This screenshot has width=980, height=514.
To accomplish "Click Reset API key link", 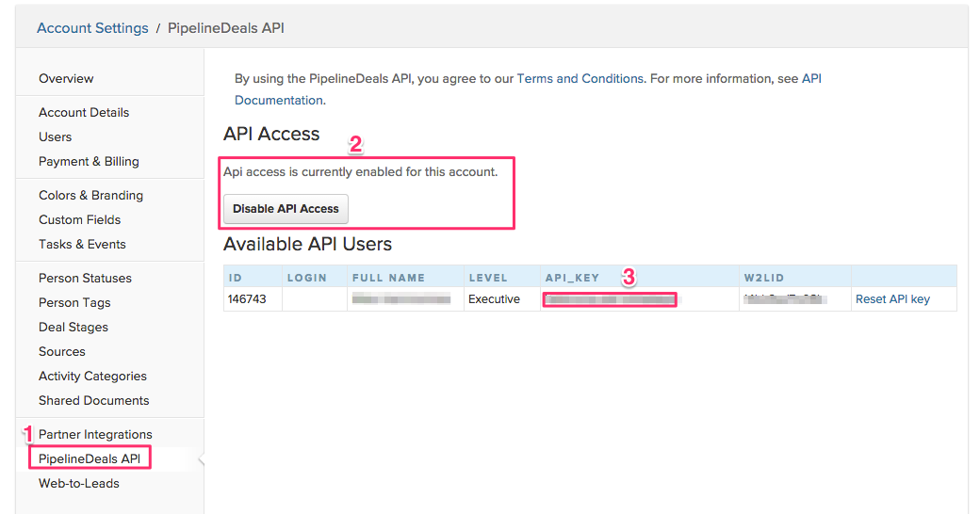I will click(892, 299).
